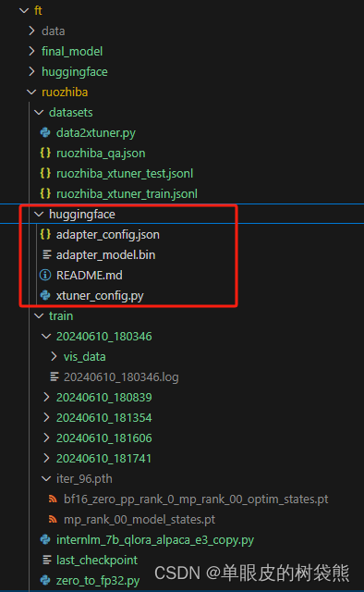Click the Python icon of xtuner_config.py
This screenshot has width=364, height=592.
pos(45,296)
